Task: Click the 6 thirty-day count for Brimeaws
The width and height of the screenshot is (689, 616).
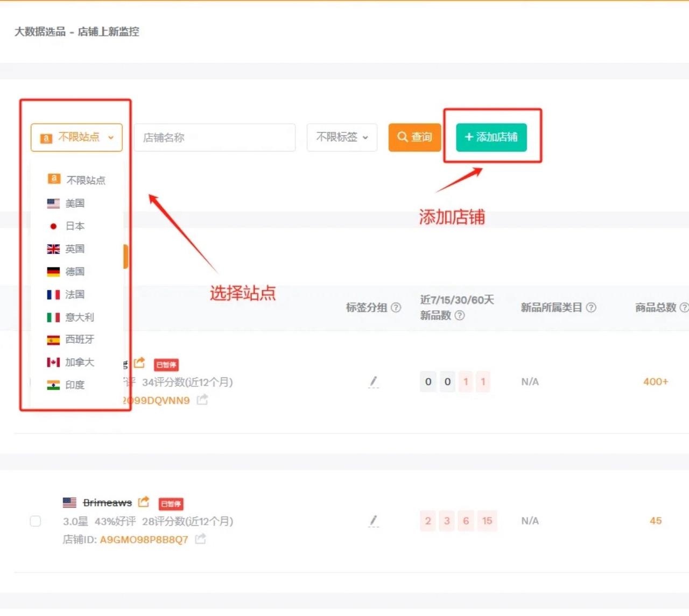Action: (x=466, y=521)
